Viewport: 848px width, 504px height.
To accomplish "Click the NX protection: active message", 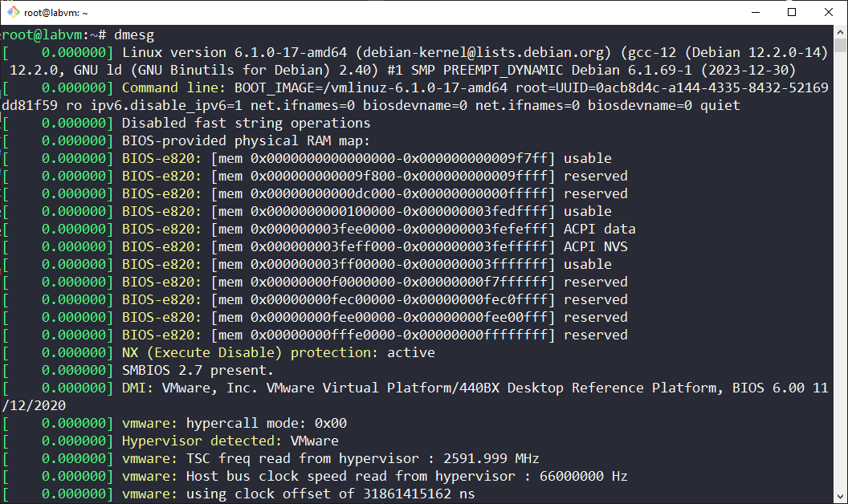I will coord(279,352).
